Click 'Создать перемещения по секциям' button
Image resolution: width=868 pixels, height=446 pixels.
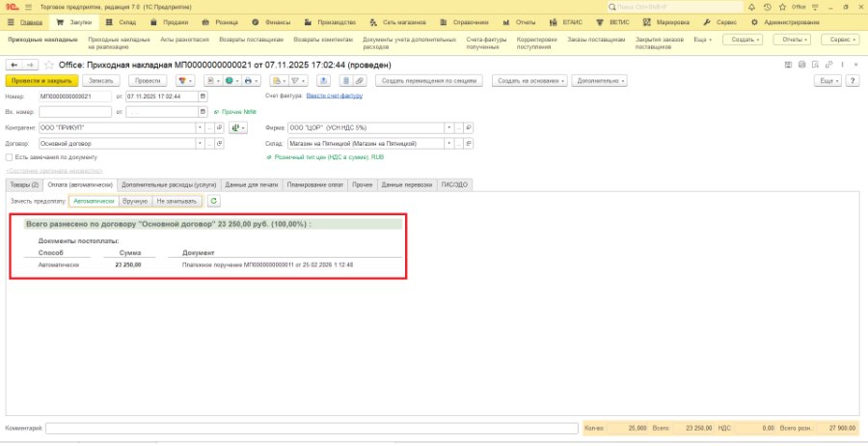coord(429,80)
